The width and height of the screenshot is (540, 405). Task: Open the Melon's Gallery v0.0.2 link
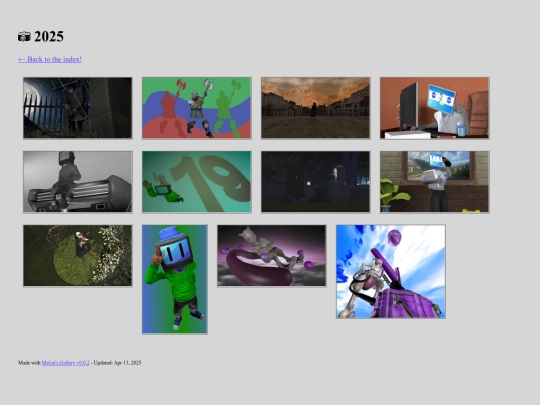click(65, 363)
